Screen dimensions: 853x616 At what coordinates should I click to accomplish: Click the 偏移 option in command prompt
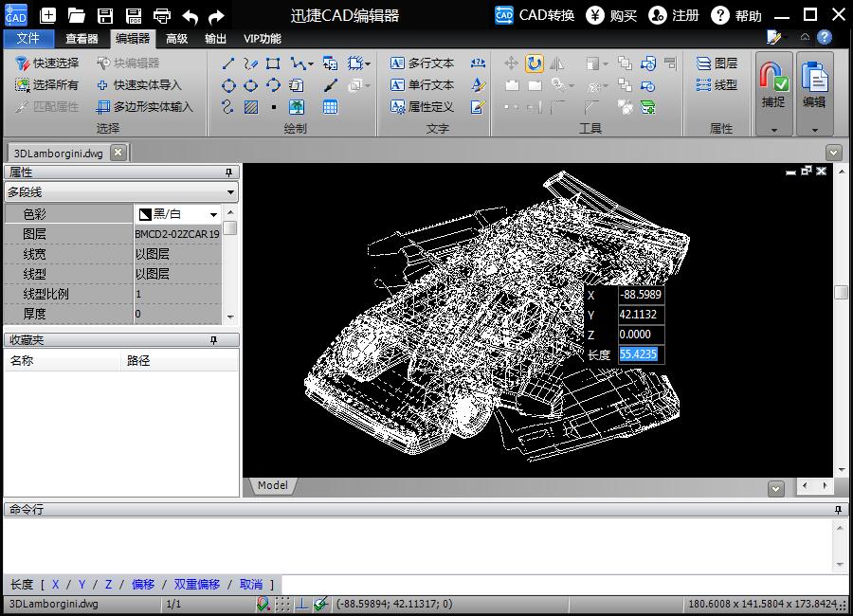(143, 585)
